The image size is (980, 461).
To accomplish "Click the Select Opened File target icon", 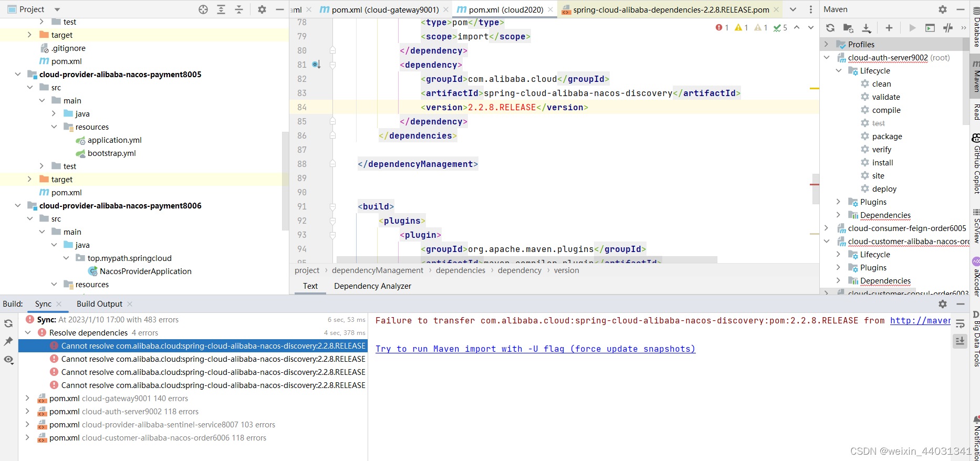I will pos(203,9).
